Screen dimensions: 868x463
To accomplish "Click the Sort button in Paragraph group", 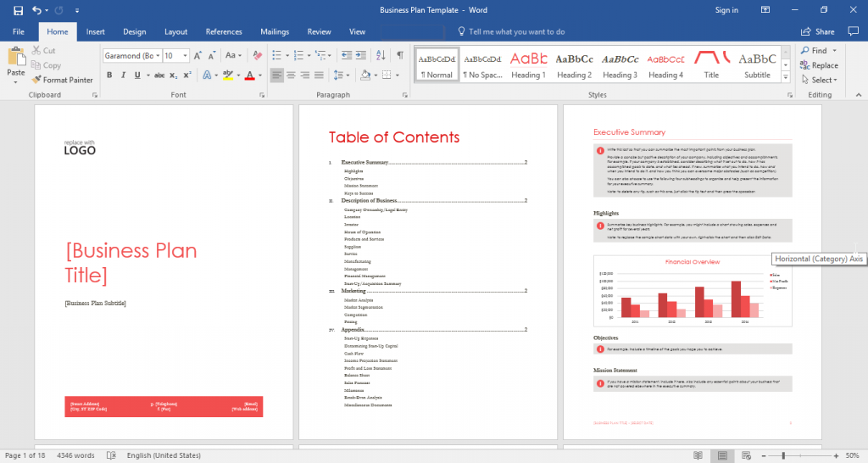I will pyautogui.click(x=381, y=56).
